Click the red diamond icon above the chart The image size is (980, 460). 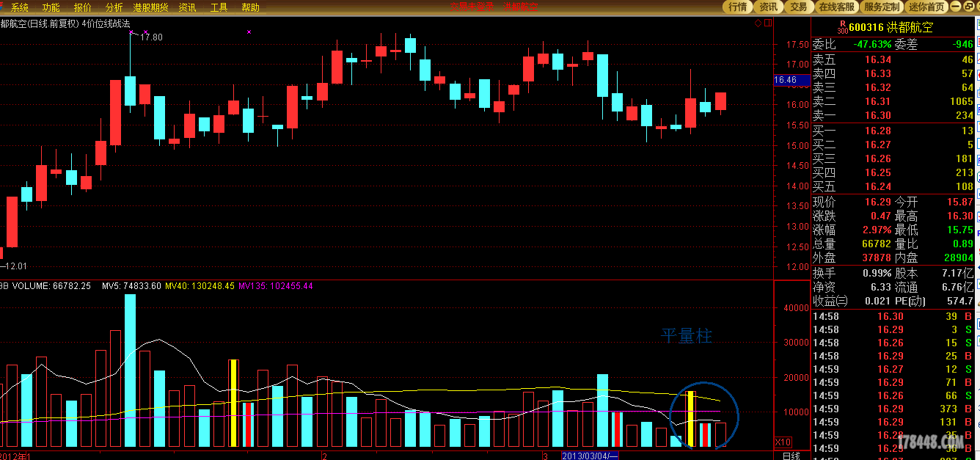pos(758,23)
